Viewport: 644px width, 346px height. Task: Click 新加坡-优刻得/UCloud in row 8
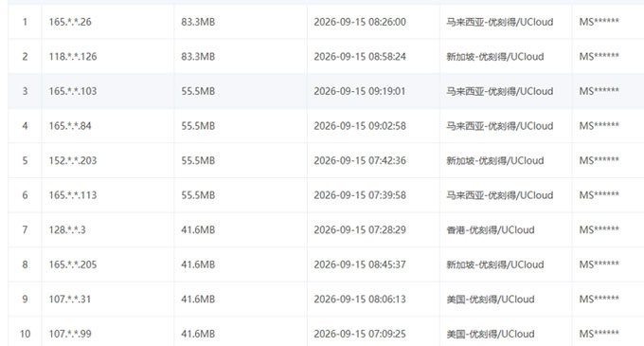click(x=495, y=264)
